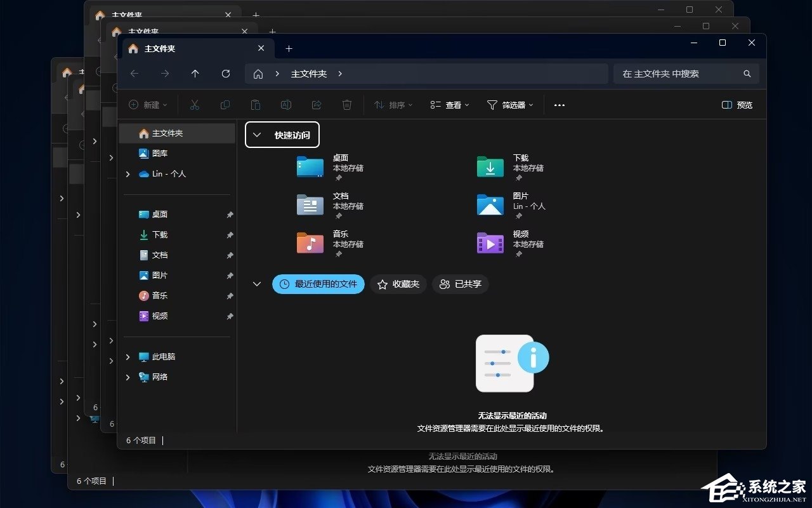This screenshot has width=812, height=508.
Task: Open 图库 from the sidebar
Action: [160, 153]
